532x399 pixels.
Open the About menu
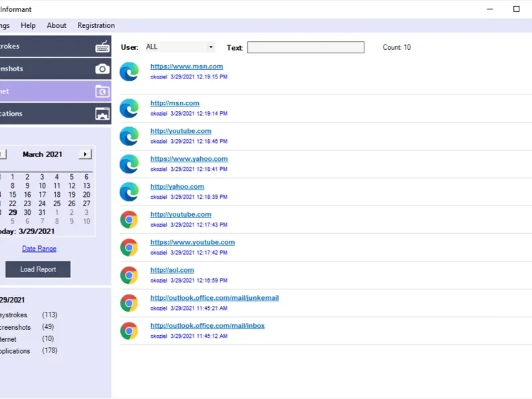[57, 25]
